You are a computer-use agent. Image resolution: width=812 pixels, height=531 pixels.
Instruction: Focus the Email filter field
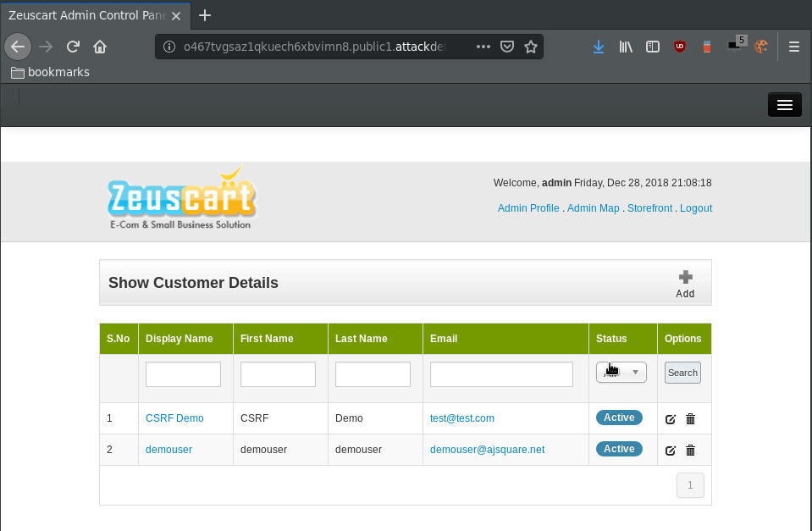click(501, 374)
